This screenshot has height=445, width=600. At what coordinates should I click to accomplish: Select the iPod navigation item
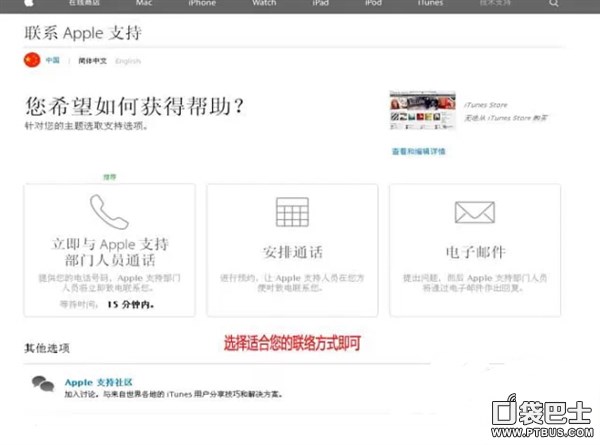(373, 4)
